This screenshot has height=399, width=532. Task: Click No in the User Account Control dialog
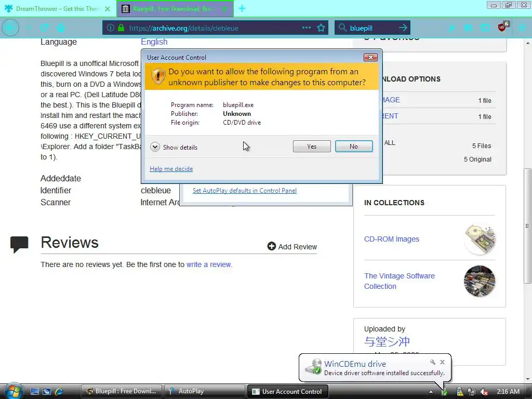353,146
